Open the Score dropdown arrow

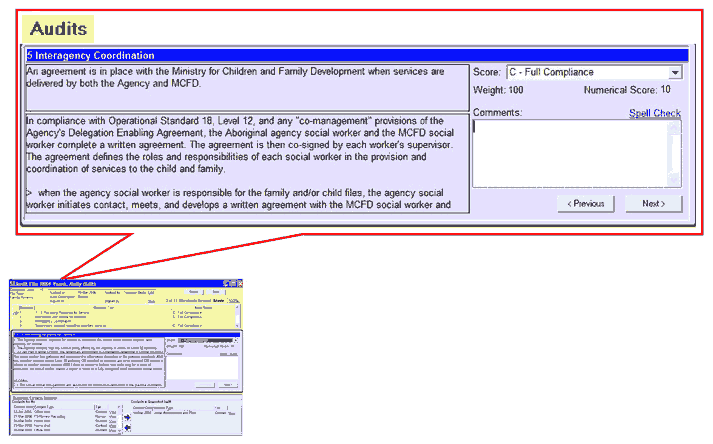tap(675, 73)
